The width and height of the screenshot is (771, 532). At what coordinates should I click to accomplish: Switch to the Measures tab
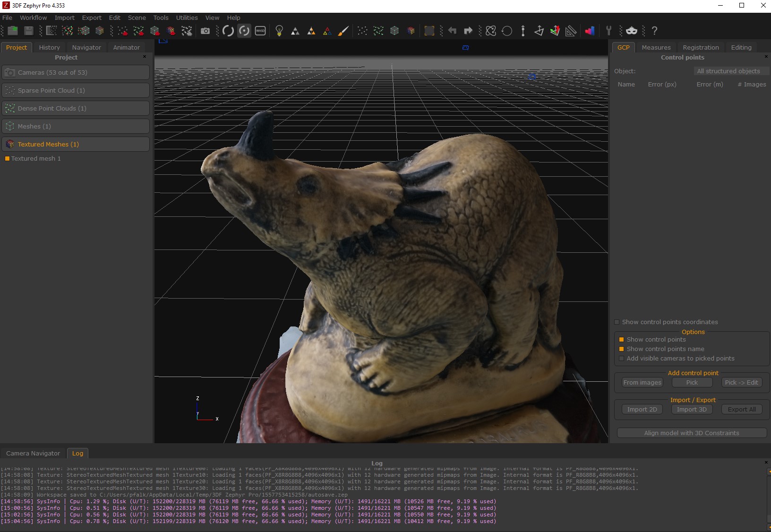point(656,47)
